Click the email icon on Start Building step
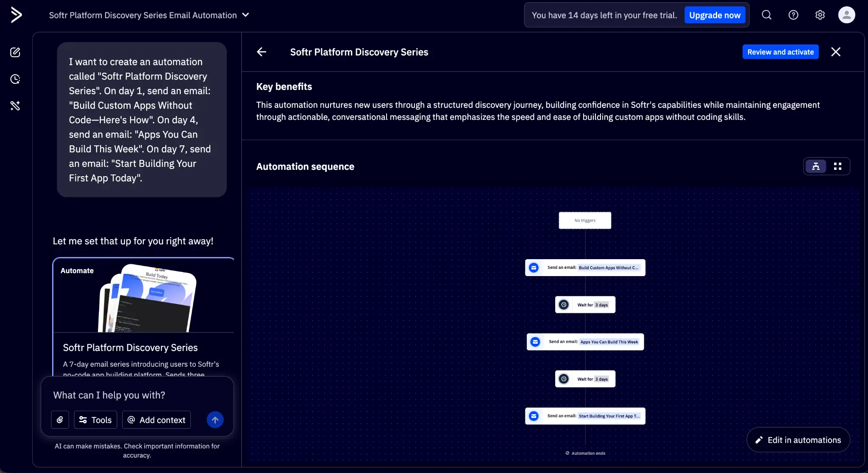This screenshot has width=868, height=473. [534, 416]
